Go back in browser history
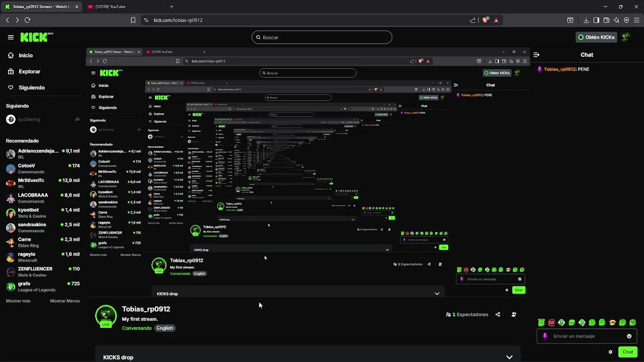644x362 pixels. pyautogui.click(x=8, y=20)
